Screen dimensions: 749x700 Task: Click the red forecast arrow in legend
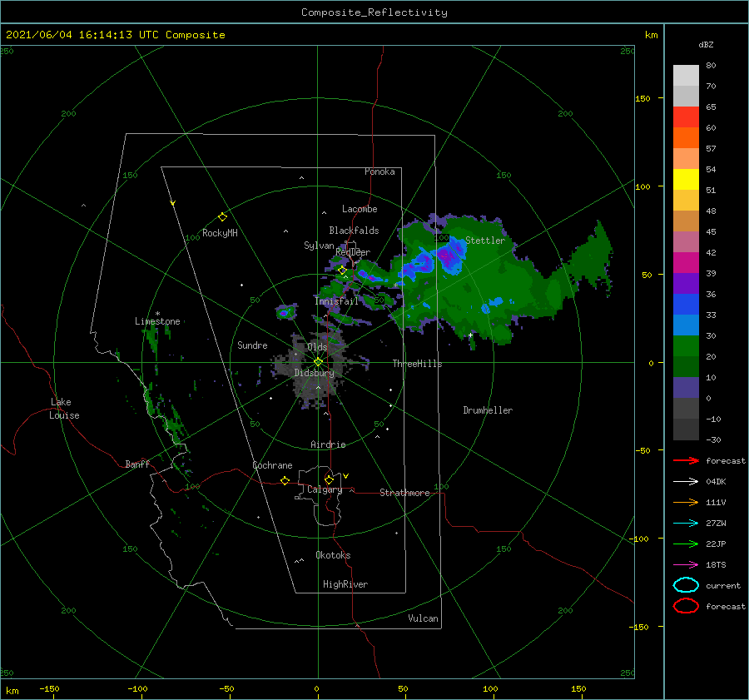pyautogui.click(x=686, y=460)
